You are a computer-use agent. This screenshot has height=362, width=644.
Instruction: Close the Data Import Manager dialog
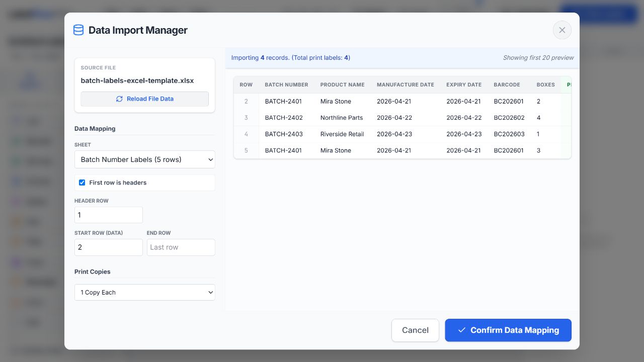562,30
